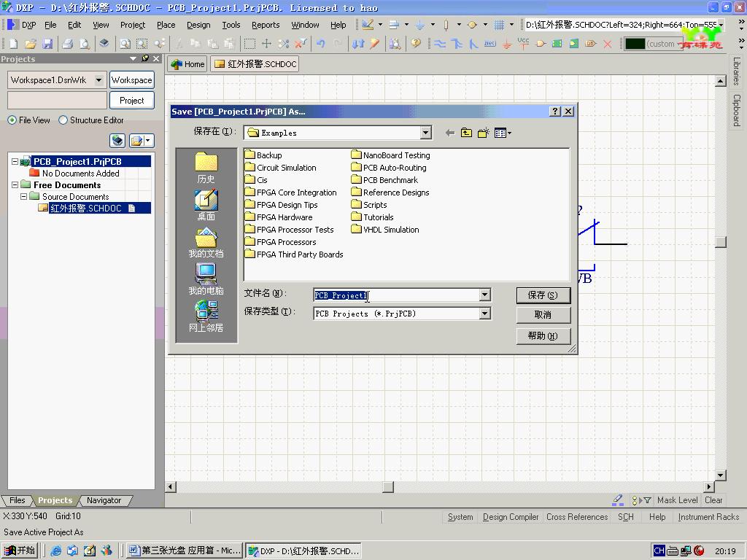747x560 pixels.
Task: Expand the save location Examples dropdown
Action: 426,133
